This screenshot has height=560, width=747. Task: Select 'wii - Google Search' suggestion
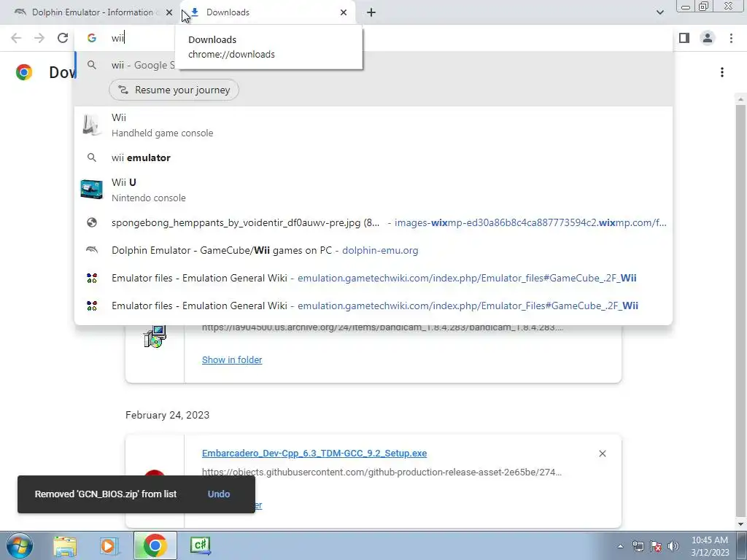point(373,65)
